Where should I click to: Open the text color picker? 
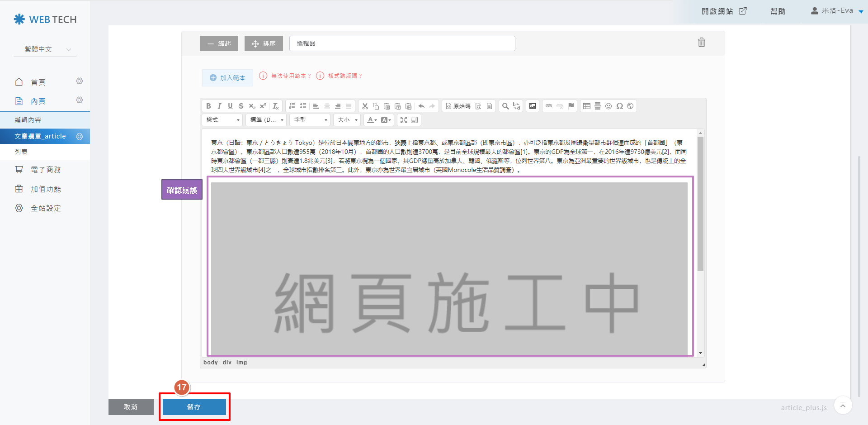coord(372,120)
